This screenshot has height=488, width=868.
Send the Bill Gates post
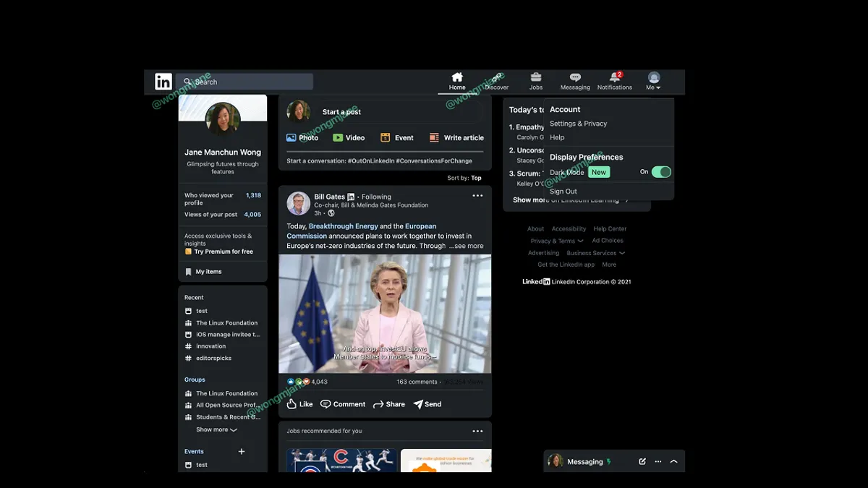click(x=427, y=404)
